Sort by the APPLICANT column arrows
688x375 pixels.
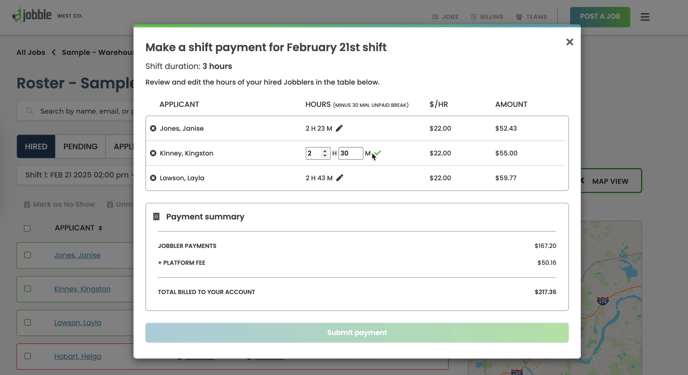[100, 228]
